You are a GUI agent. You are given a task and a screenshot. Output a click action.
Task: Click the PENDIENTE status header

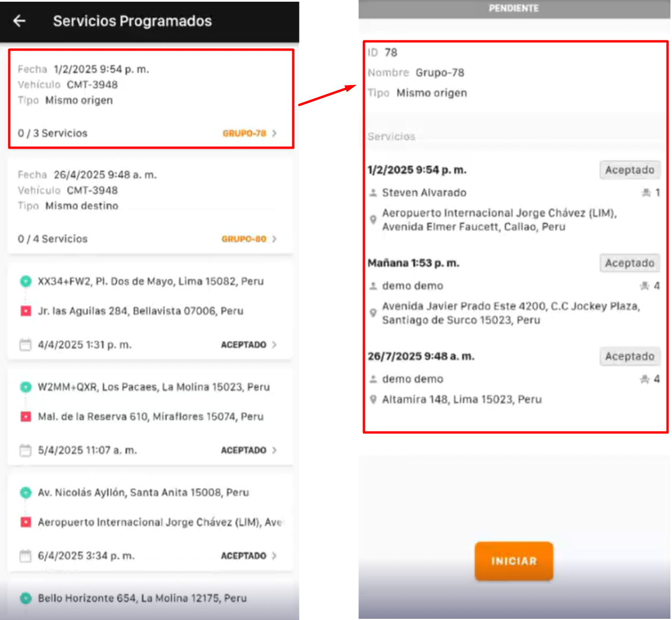(x=514, y=8)
